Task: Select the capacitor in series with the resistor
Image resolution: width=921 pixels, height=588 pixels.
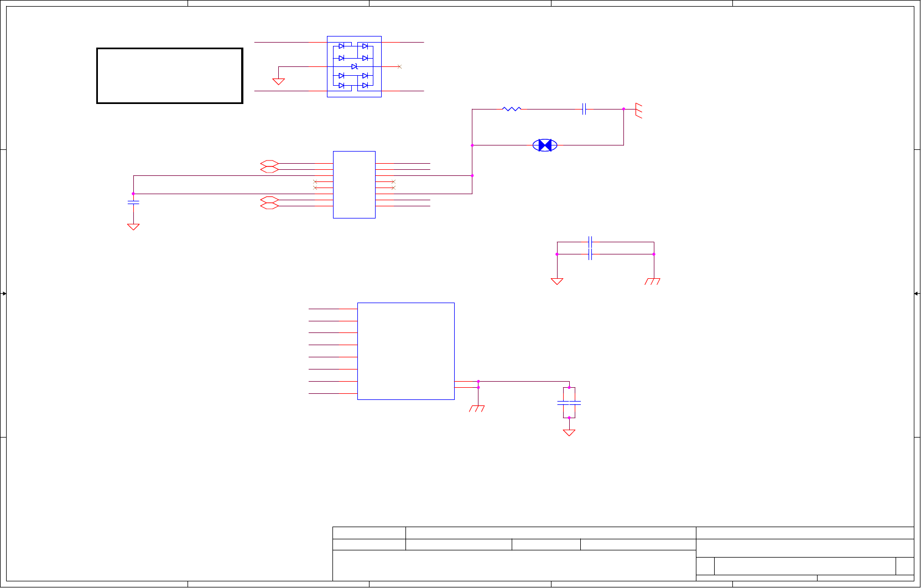Action: (584, 109)
